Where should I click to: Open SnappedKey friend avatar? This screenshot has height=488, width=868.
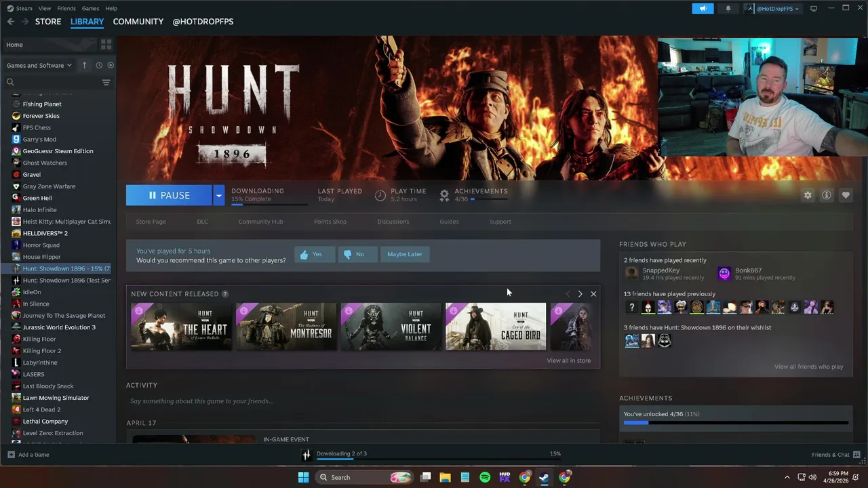pos(632,273)
